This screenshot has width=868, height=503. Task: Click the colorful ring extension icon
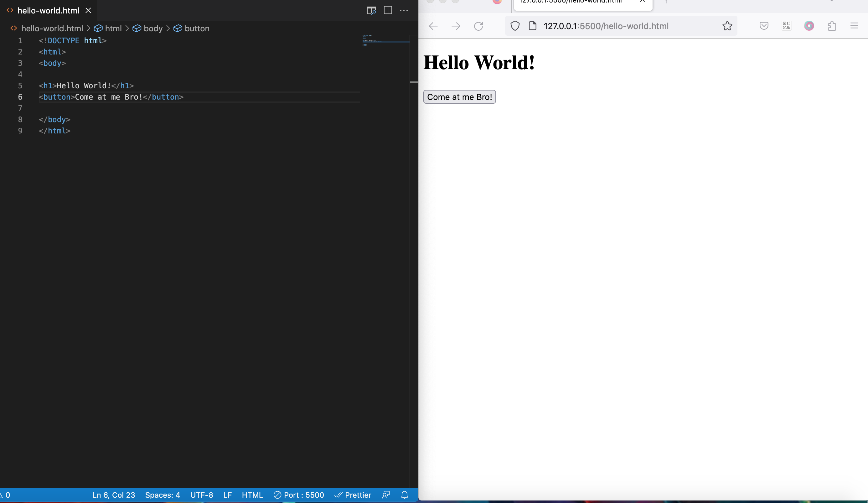809,26
